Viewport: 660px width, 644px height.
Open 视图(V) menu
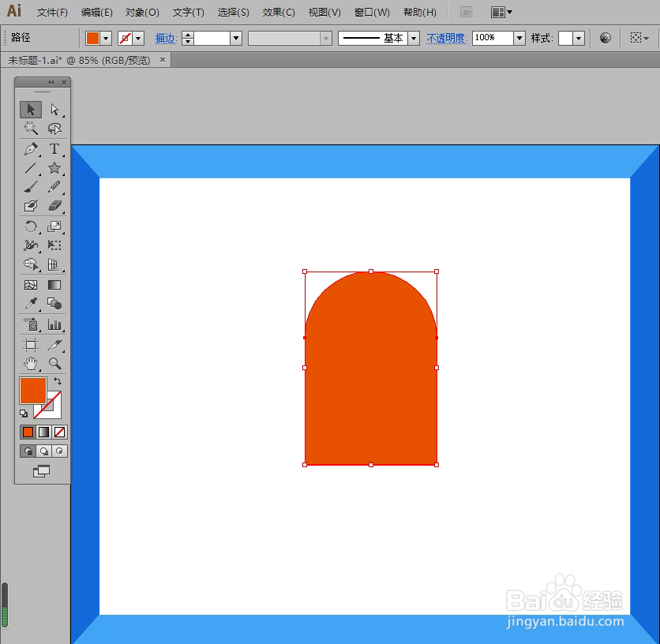(x=324, y=13)
